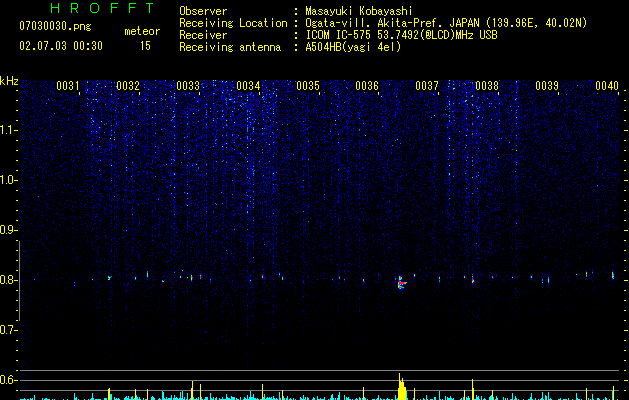Select receiver text ICOM IC-575 53.7492 MHz USB
Screen dimensions: 629x400
click(x=401, y=35)
